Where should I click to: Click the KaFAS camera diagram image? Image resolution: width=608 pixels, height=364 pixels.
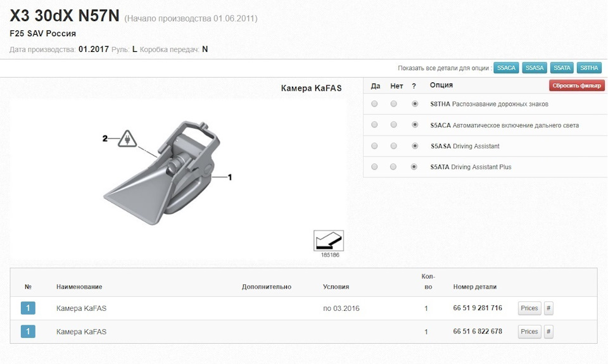(161, 172)
